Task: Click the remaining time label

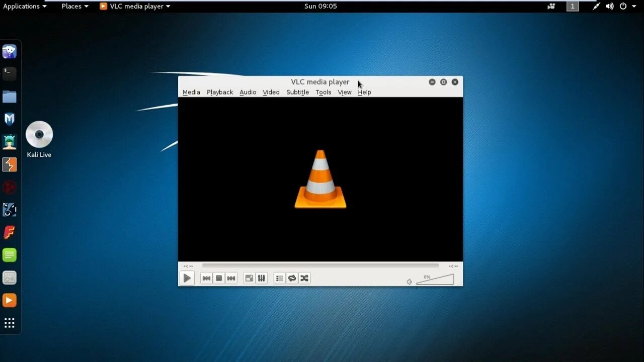Action: coord(453,266)
